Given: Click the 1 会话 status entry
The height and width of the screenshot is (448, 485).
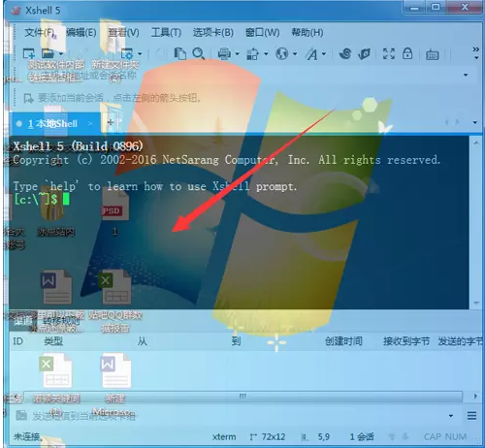Looking at the screenshot, I should [x=362, y=437].
